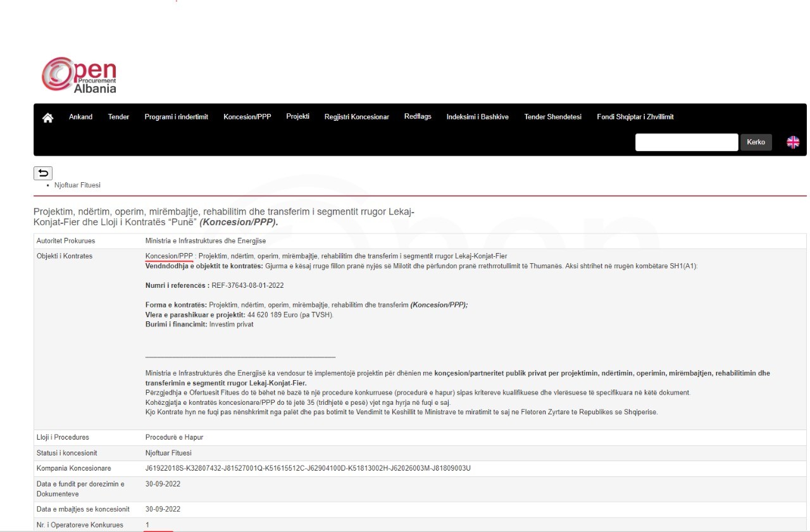Open the Projekti navigation item
810x532 pixels.
(297, 116)
